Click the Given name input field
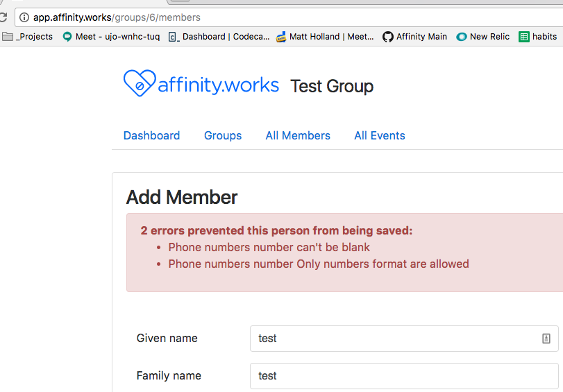 click(x=404, y=339)
